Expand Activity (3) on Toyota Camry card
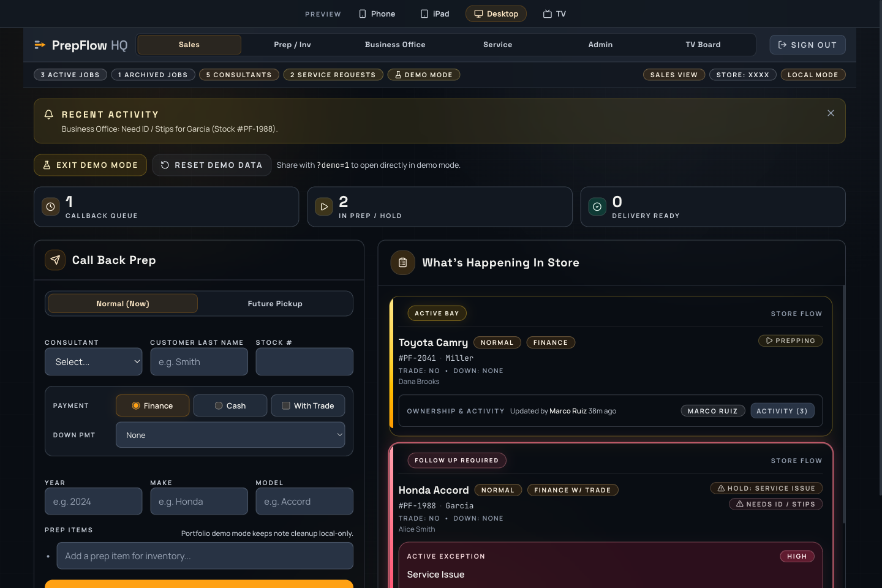 click(x=782, y=411)
